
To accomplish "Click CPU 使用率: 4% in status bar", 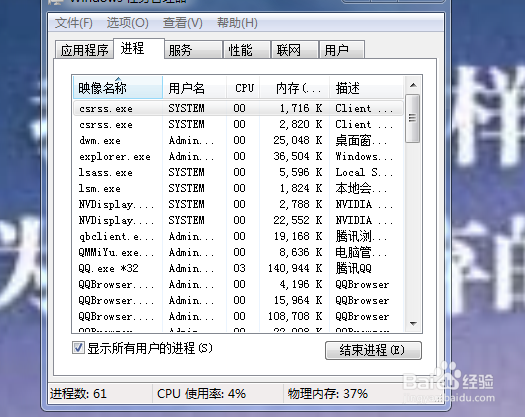I will 201,393.
